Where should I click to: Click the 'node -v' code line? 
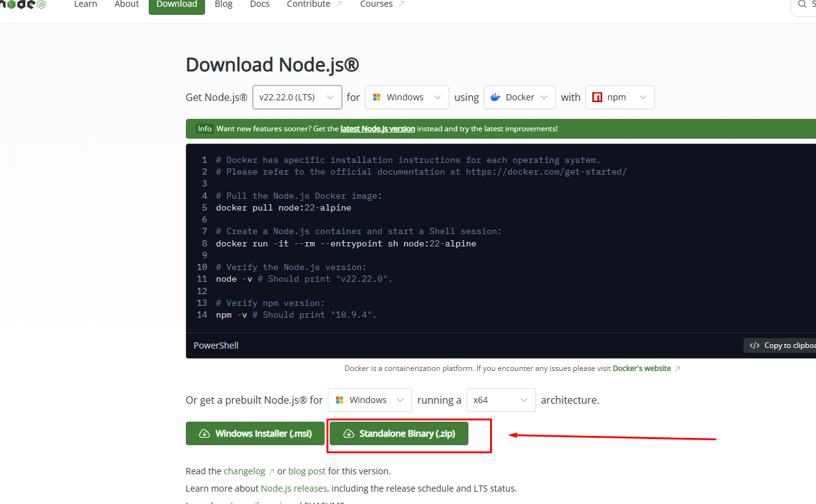pyautogui.click(x=304, y=279)
